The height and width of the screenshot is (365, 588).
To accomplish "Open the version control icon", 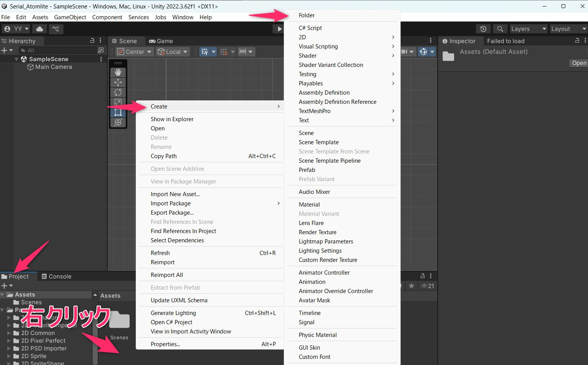I will coord(56,29).
